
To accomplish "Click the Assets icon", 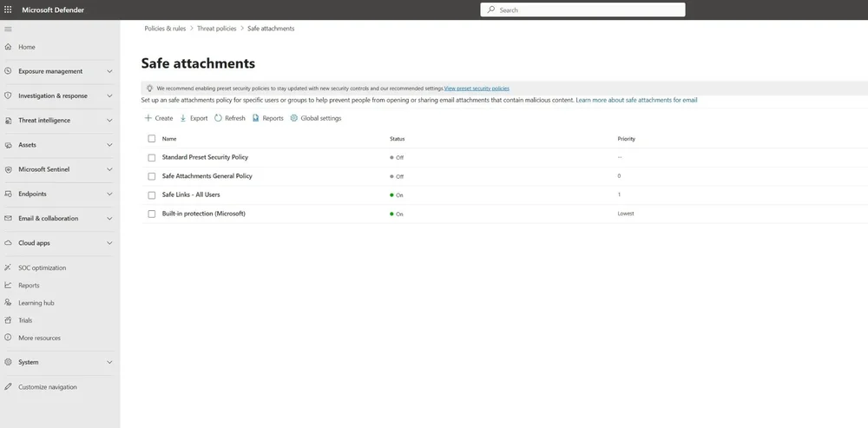I will click(8, 145).
